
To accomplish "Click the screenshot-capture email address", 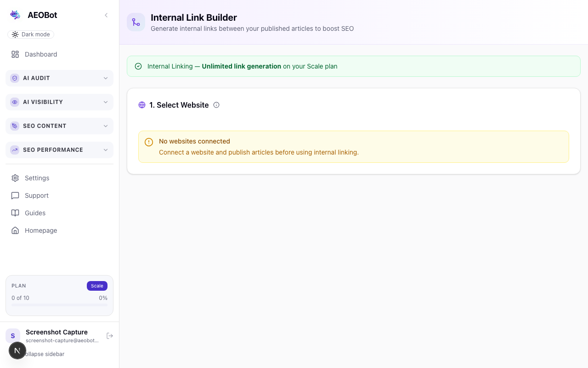I will click(62, 340).
